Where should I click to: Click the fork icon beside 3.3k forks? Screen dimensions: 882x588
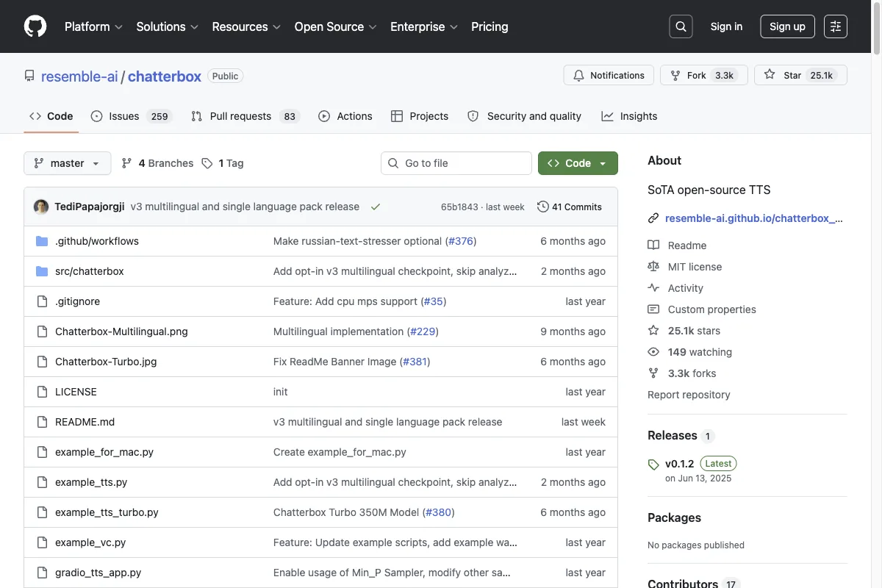pos(653,373)
